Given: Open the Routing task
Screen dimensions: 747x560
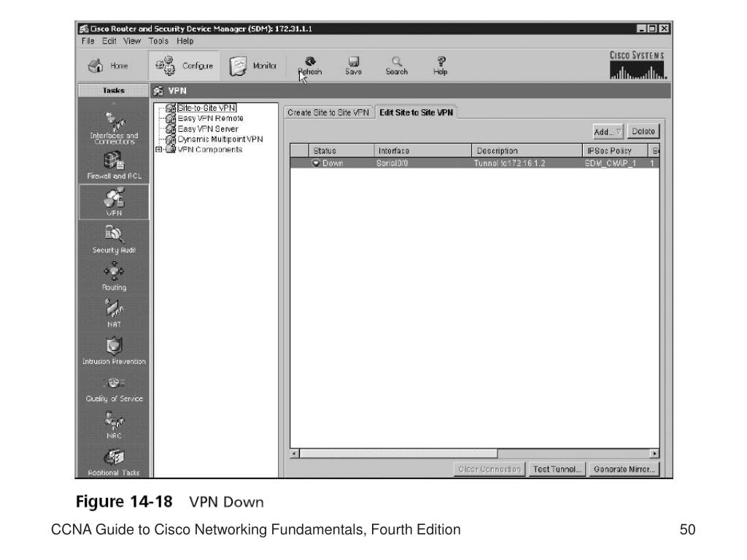Looking at the screenshot, I should tap(115, 276).
